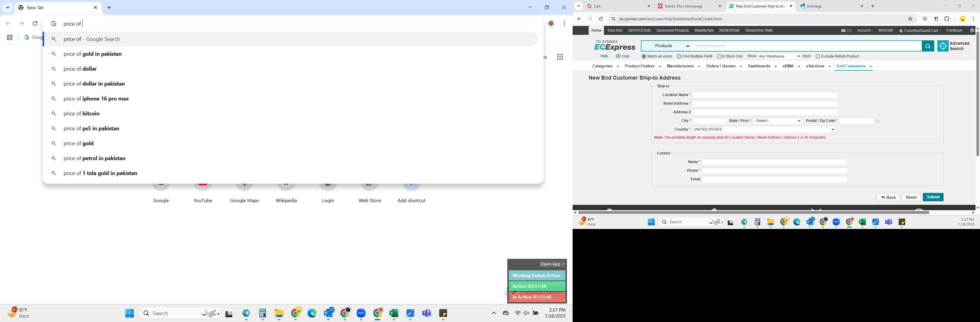Expand the Dashboards menu
The image size is (980, 322).
pyautogui.click(x=762, y=66)
